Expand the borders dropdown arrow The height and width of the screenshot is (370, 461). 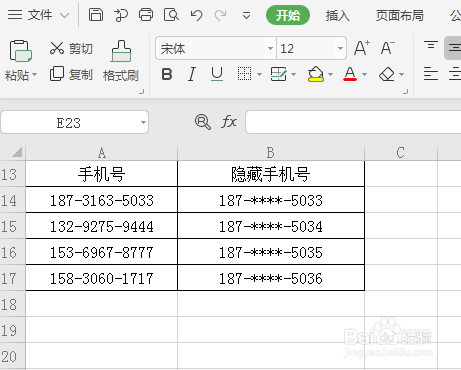click(x=259, y=74)
